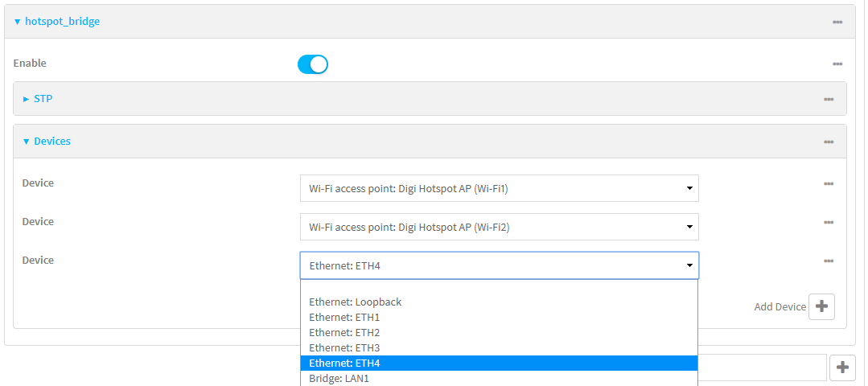
Task: Click ellipsis for Wi-Fi1 device row
Action: [828, 184]
